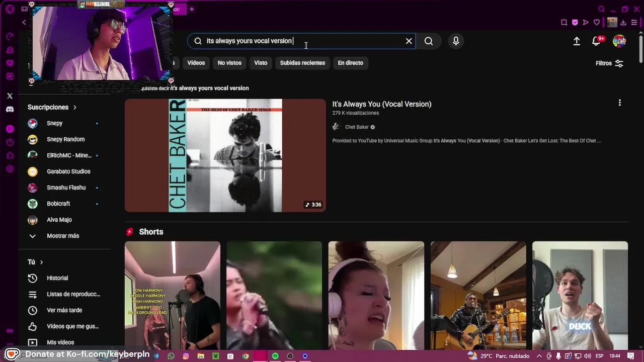The height and width of the screenshot is (362, 644).
Task: Open the browser easy setup sliders icon
Action: coord(634,23)
